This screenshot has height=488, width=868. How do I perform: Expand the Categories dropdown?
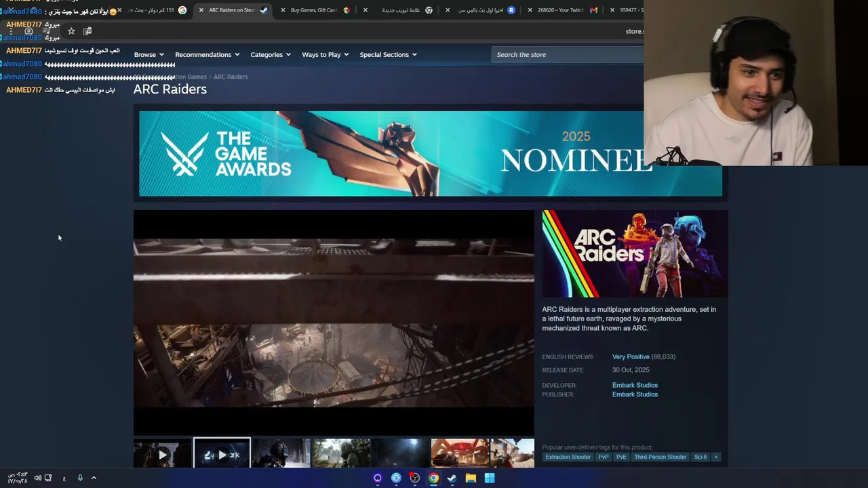[x=270, y=54]
